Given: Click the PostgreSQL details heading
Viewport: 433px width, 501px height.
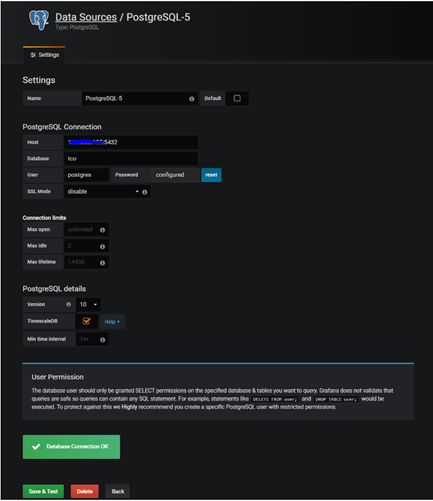Looking at the screenshot, I should tap(54, 289).
